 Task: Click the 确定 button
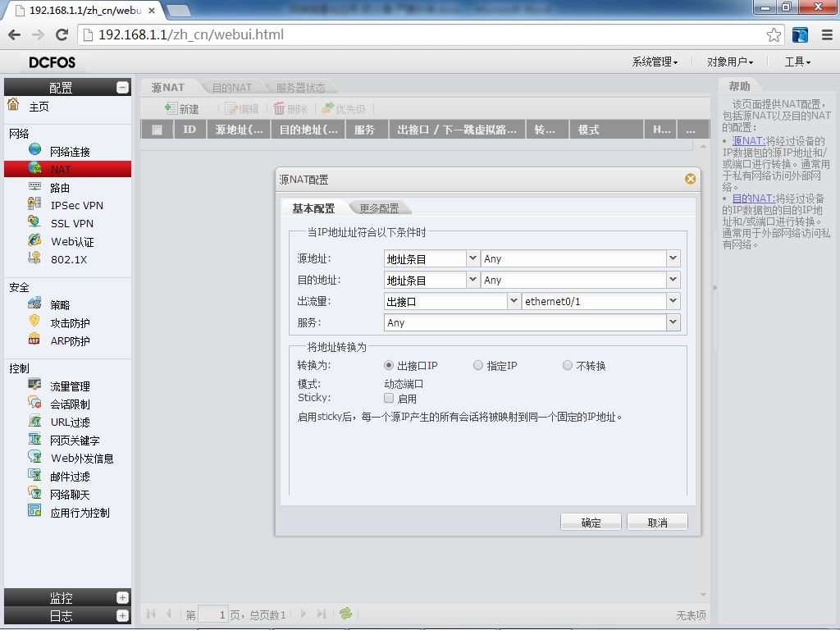click(x=591, y=523)
